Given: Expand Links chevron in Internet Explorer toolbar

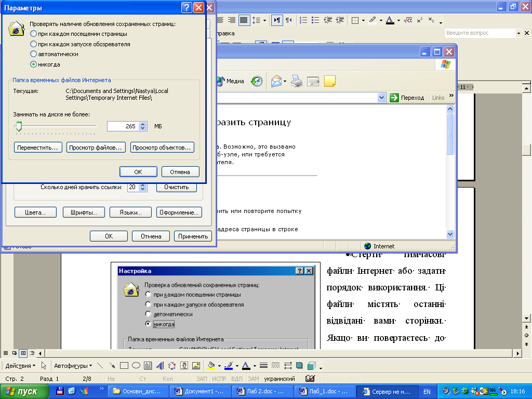Looking at the screenshot, I should tap(451, 96).
